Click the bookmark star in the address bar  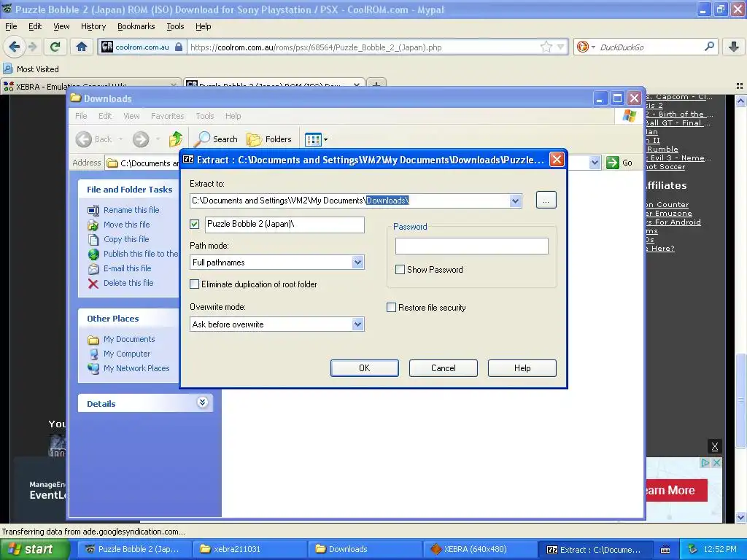point(546,47)
